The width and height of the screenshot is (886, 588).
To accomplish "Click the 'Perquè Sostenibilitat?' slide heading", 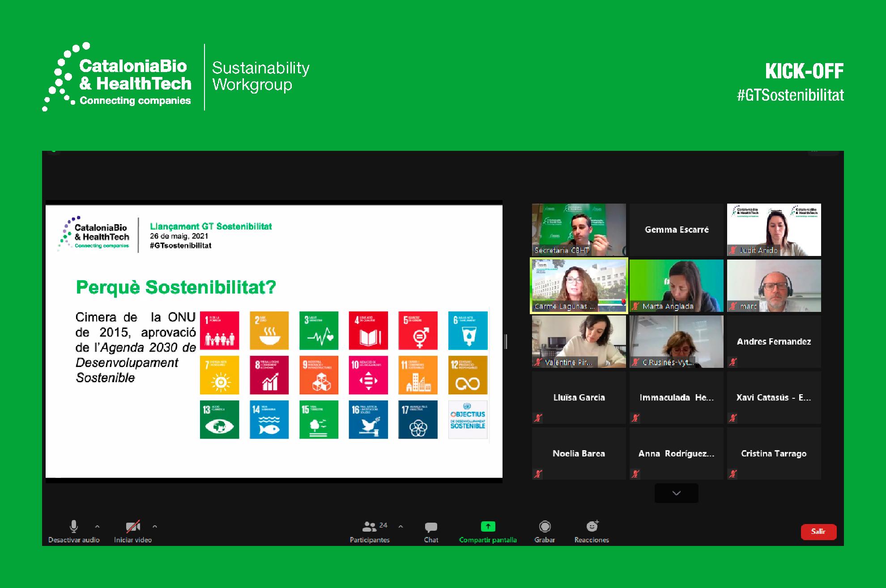I will 176,287.
